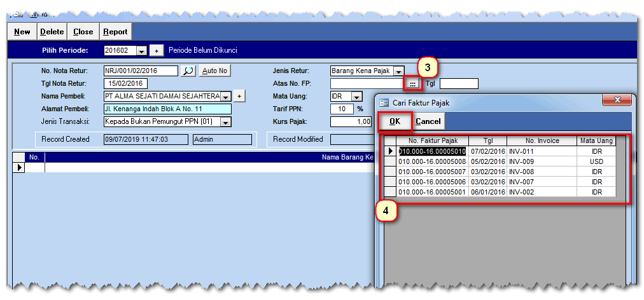The width and height of the screenshot is (644, 300).
Task: Click the Delete toolbar button
Action: click(52, 32)
